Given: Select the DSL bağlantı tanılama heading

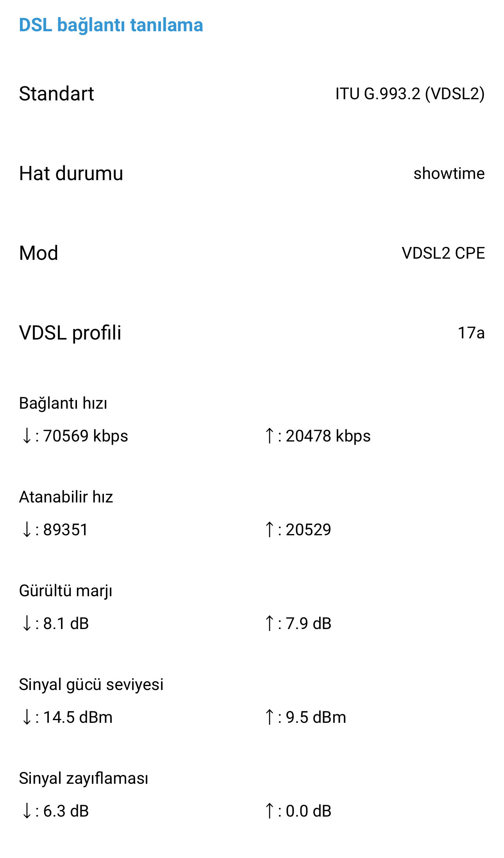Looking at the screenshot, I should pos(111,25).
